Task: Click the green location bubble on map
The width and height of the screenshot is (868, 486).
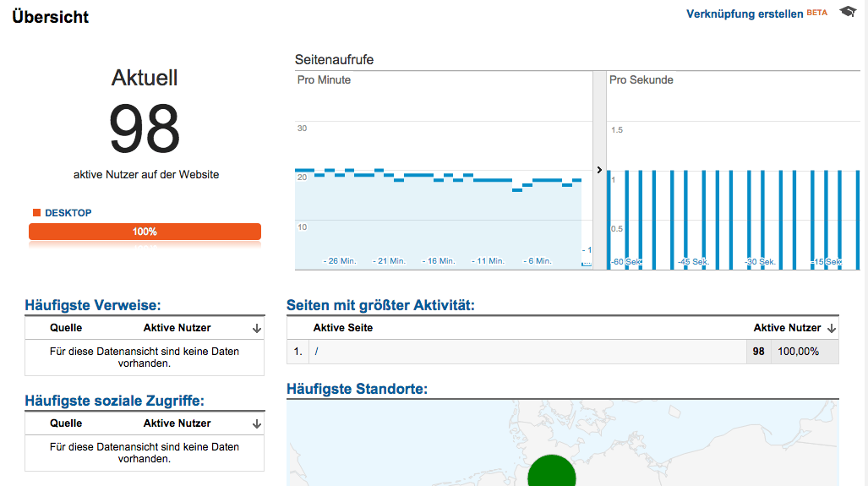Action: tap(551, 472)
